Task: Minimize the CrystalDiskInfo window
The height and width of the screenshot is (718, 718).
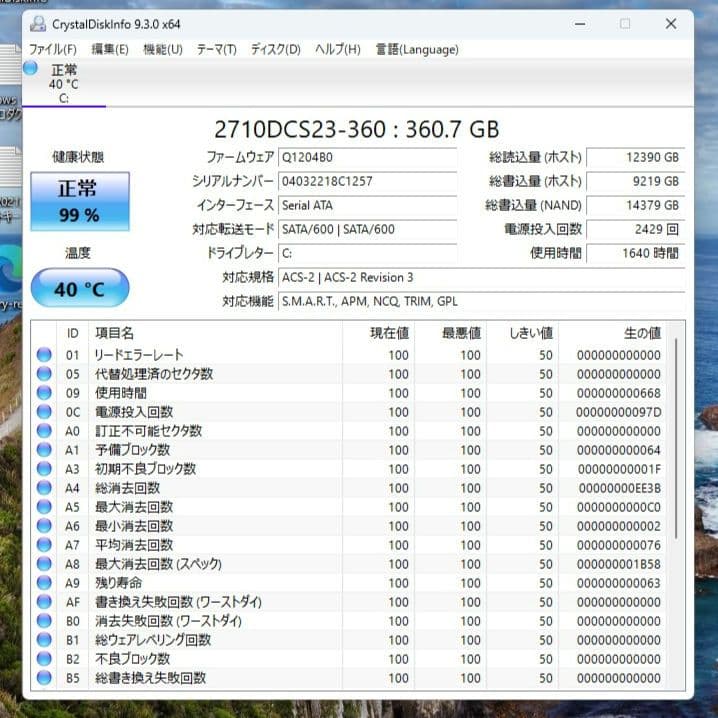Action: coord(580,24)
